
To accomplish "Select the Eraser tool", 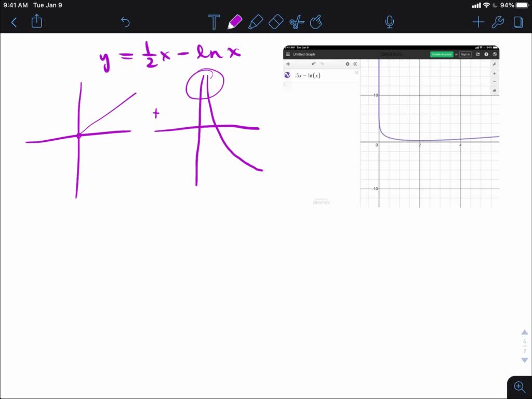I will [276, 22].
